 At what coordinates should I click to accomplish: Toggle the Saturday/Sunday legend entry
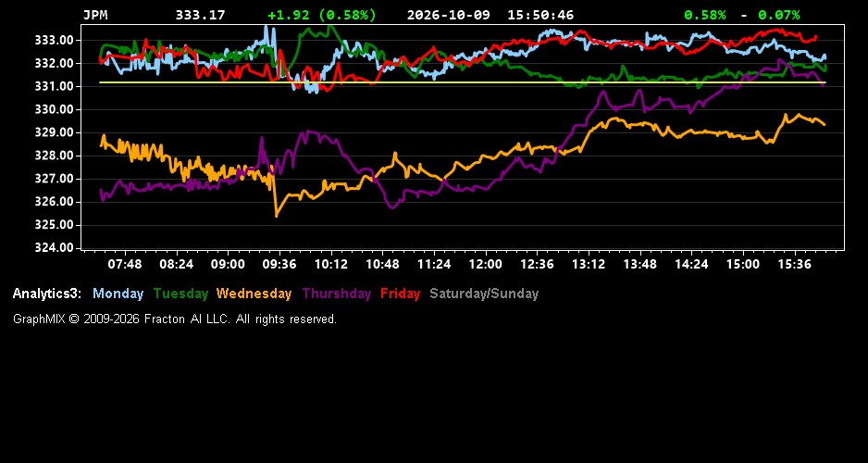(x=484, y=294)
